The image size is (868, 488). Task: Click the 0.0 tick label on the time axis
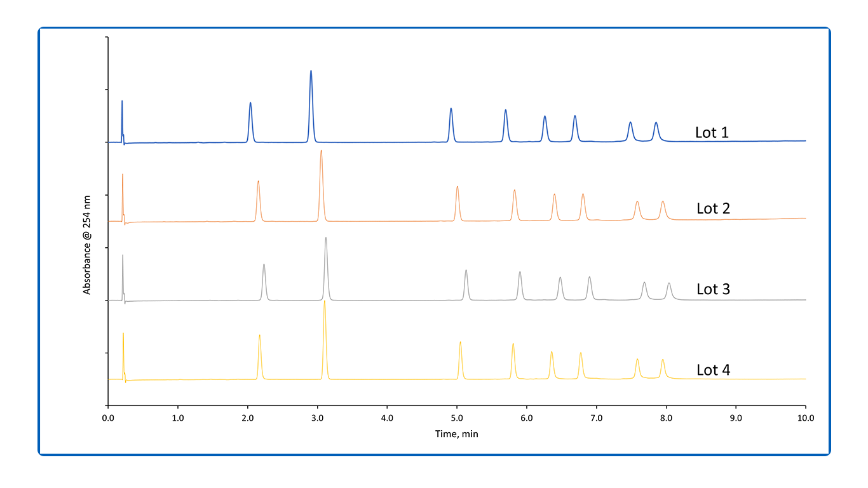[108, 418]
